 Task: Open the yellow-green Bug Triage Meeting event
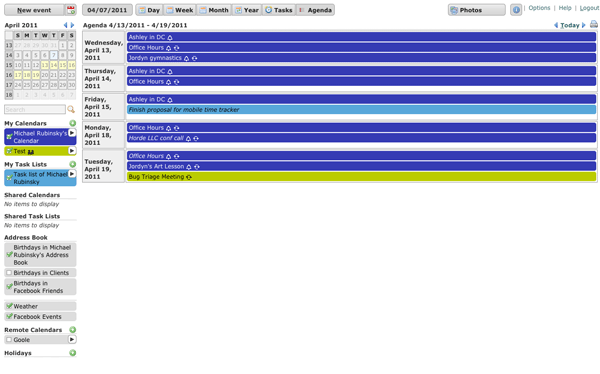361,177
